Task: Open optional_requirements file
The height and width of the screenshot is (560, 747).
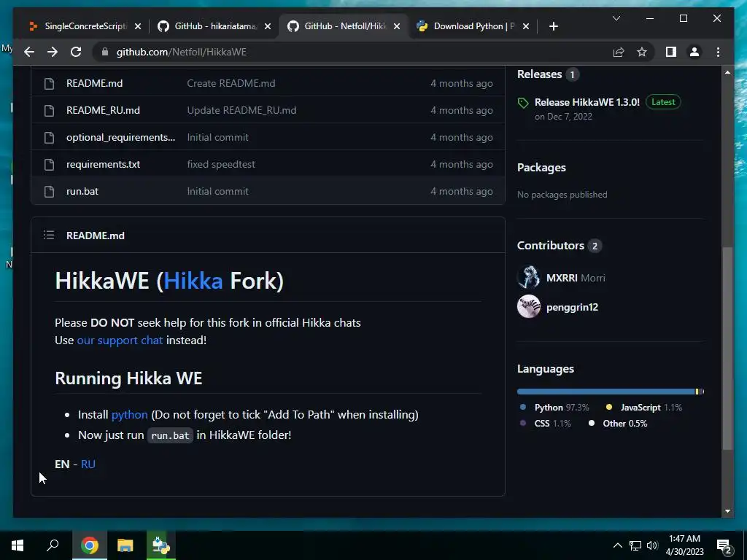Action: (120, 138)
